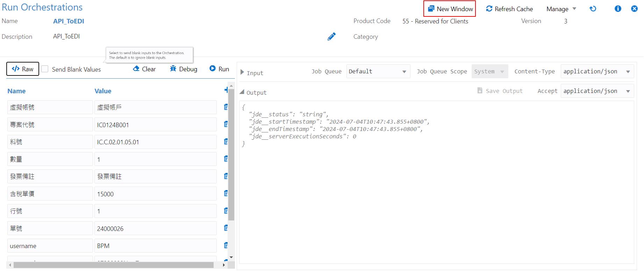Edit name field 含稅單價
Screen dimensions: 644x276
pos(50,194)
